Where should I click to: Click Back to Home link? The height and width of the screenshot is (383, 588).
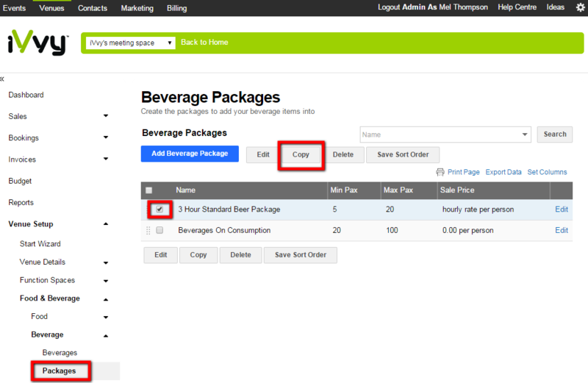pos(204,43)
